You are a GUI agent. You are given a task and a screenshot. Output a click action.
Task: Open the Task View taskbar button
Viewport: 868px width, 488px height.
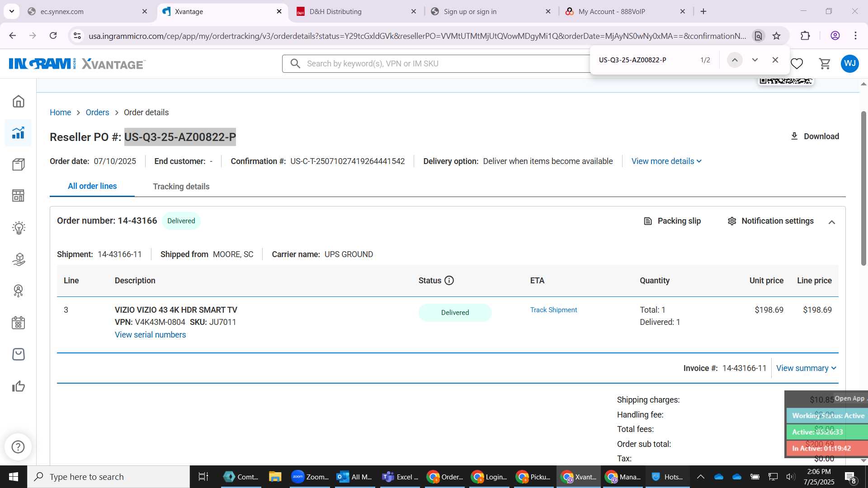(x=203, y=477)
